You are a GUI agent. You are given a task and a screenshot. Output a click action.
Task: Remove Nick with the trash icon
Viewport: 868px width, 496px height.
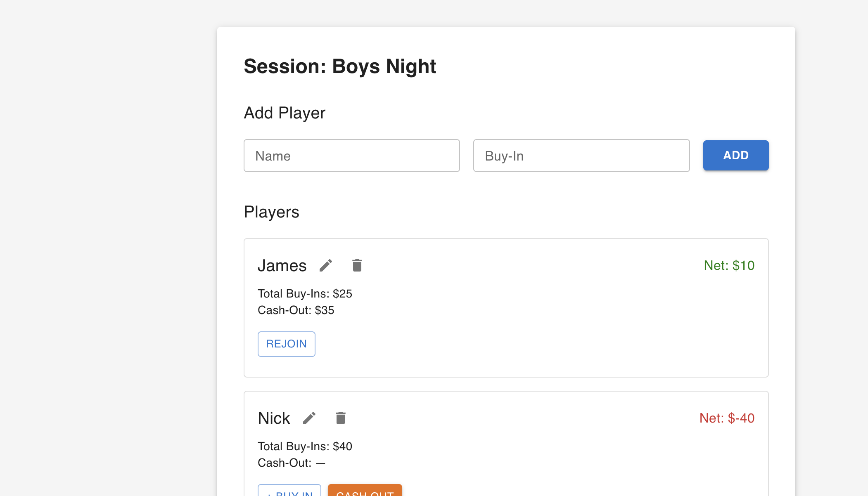(341, 418)
